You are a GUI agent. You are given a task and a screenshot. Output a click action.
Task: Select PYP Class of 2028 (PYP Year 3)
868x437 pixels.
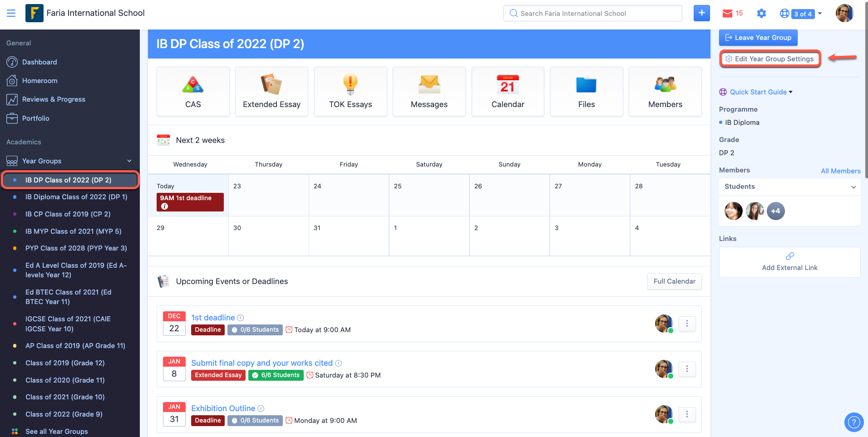click(76, 248)
